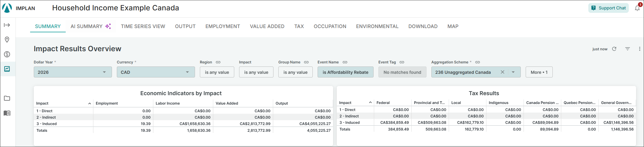
Task: Open the Dollar Year 2026 dropdown
Action: click(73, 72)
